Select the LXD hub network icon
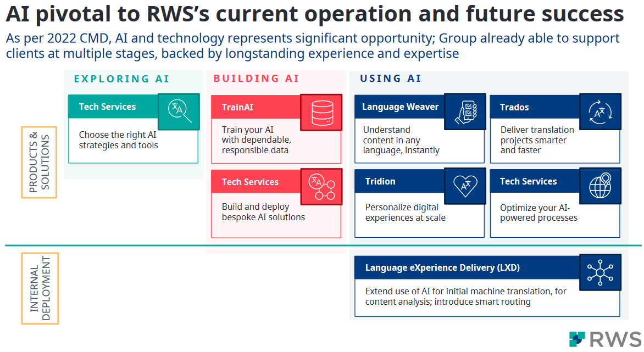The width and height of the screenshot is (644, 352). point(600,272)
